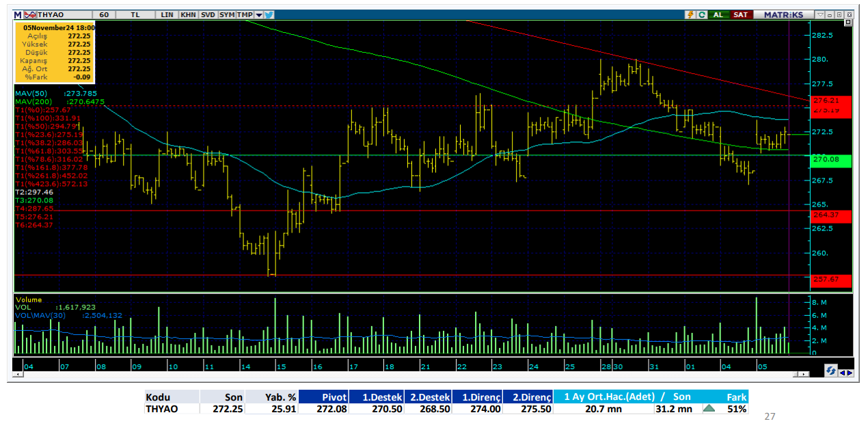Image resolution: width=868 pixels, height=428 pixels.
Task: Open the TMP template menu
Action: pyautogui.click(x=245, y=14)
